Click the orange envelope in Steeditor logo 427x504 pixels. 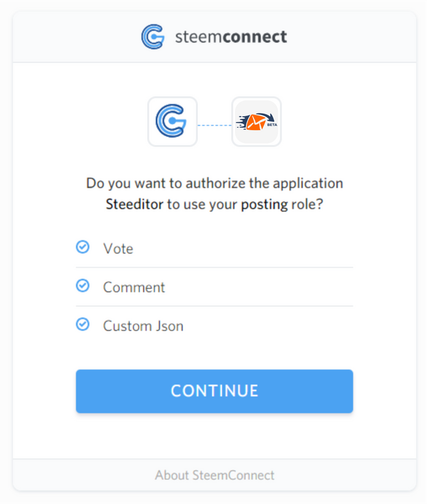[256, 122]
